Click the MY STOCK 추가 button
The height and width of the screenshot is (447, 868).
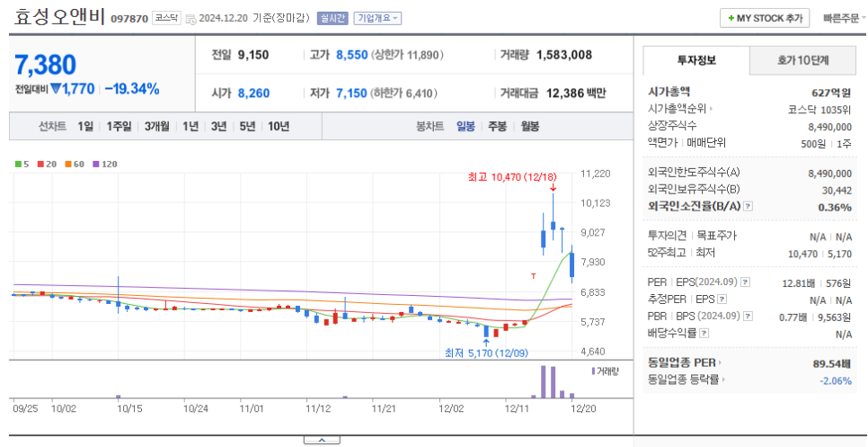765,18
